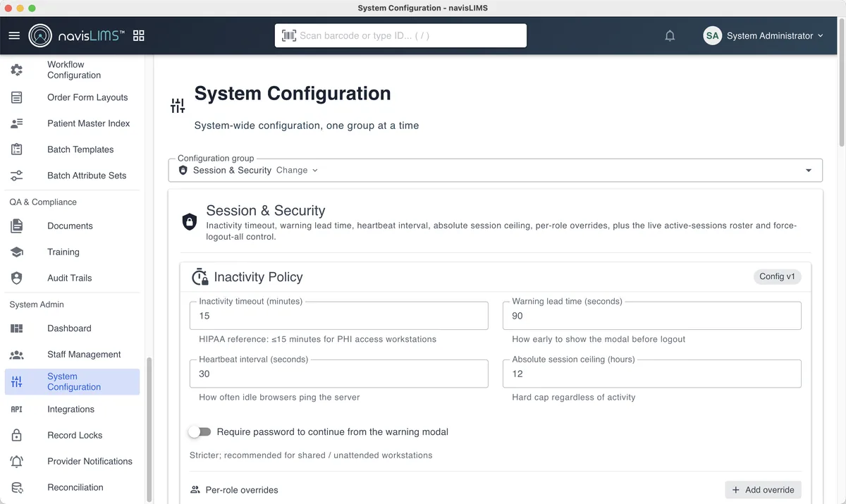This screenshot has height=504, width=846.
Task: Click the System Admin section header
Action: 37,305
